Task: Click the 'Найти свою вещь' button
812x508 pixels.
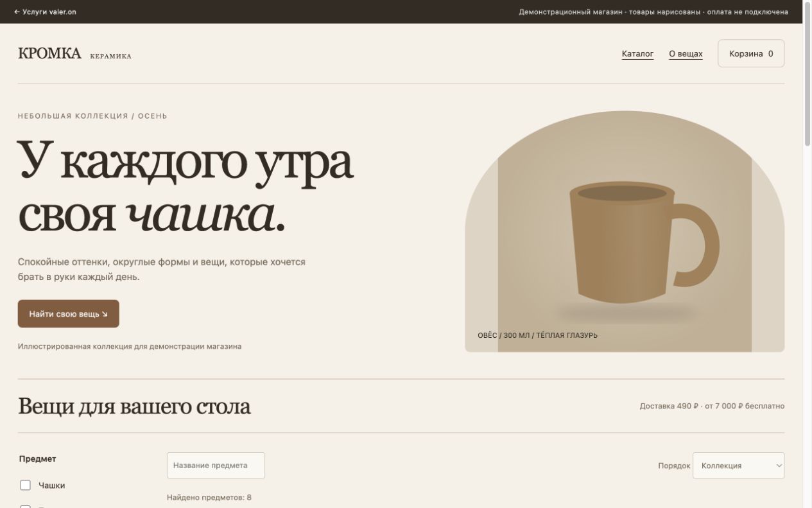Action: [69, 314]
